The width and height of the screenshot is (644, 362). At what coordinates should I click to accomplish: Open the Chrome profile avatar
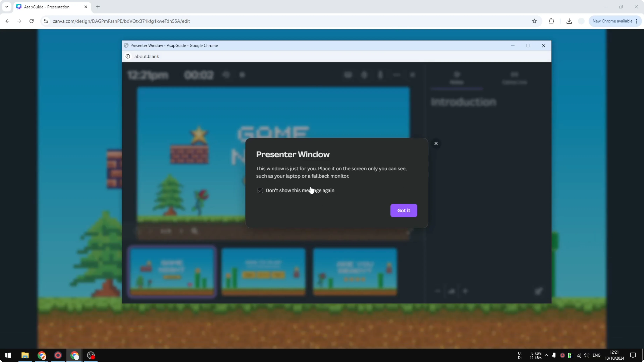(581, 21)
